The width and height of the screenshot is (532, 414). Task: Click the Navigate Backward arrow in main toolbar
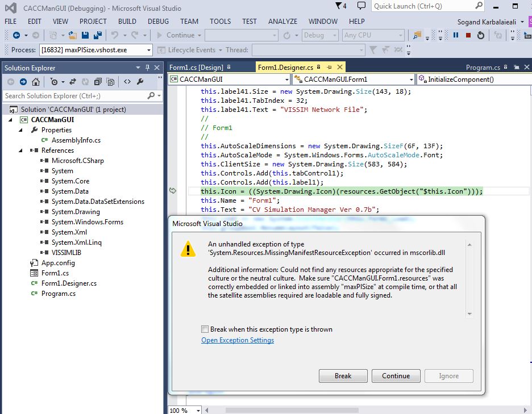click(x=16, y=35)
